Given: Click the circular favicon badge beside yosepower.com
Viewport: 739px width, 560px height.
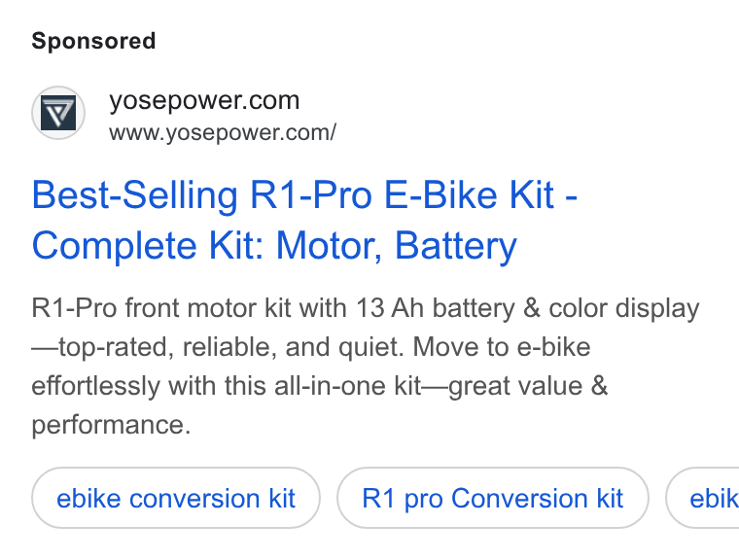Looking at the screenshot, I should [x=58, y=113].
